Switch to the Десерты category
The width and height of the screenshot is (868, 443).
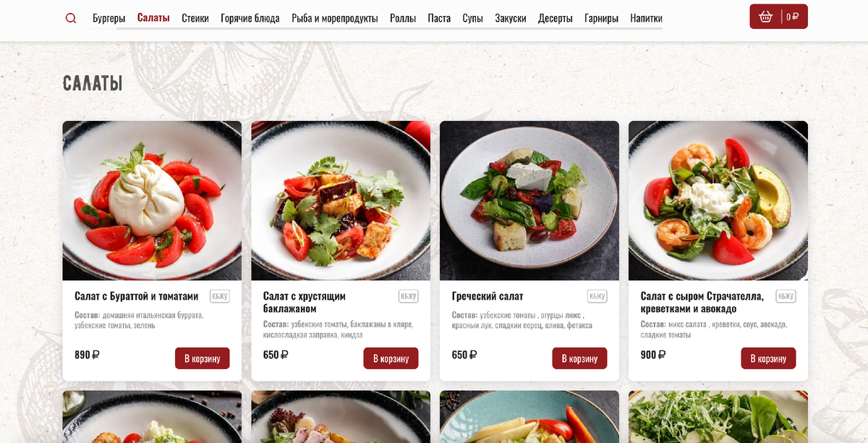pos(556,18)
